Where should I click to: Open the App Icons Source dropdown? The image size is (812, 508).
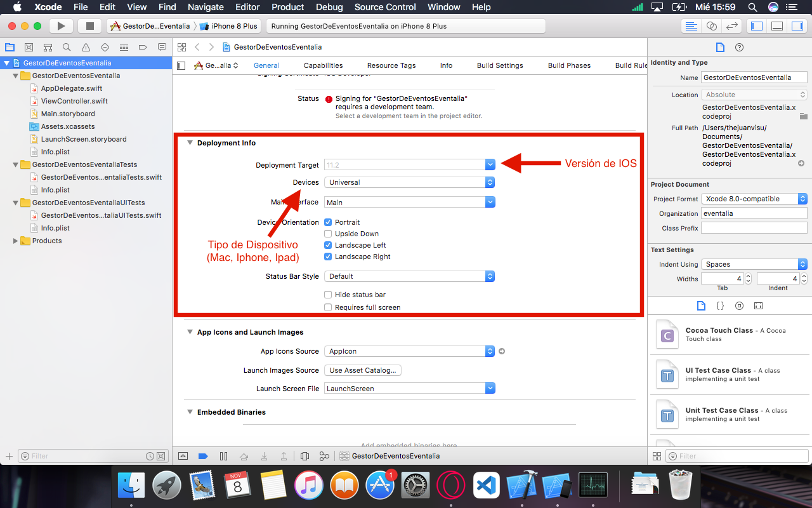(409, 351)
